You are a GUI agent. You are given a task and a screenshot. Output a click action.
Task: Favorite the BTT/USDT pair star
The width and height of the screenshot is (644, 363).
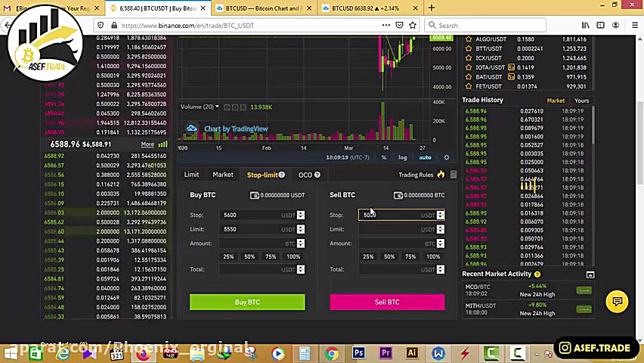click(468, 48)
